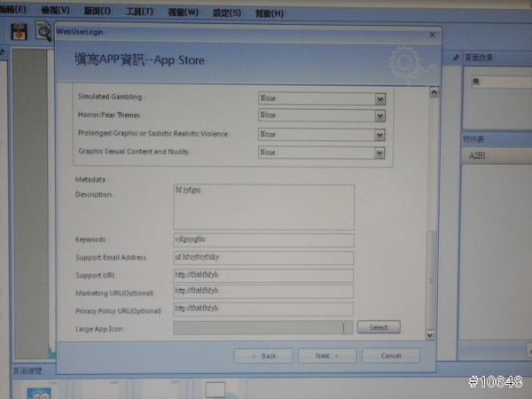Select the page thumbnail in the bottom strip
Viewport: 532px width, 399px height.
pos(215,389)
